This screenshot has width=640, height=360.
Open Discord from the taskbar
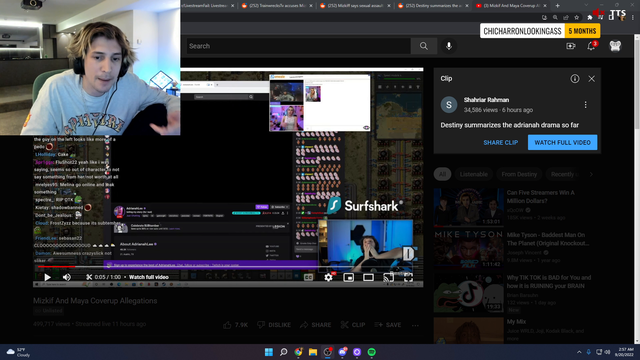coord(342,352)
